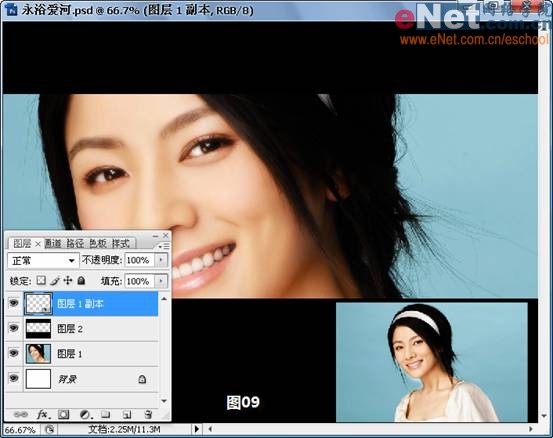
Task: Open the layers panel options menu
Action: click(x=164, y=246)
